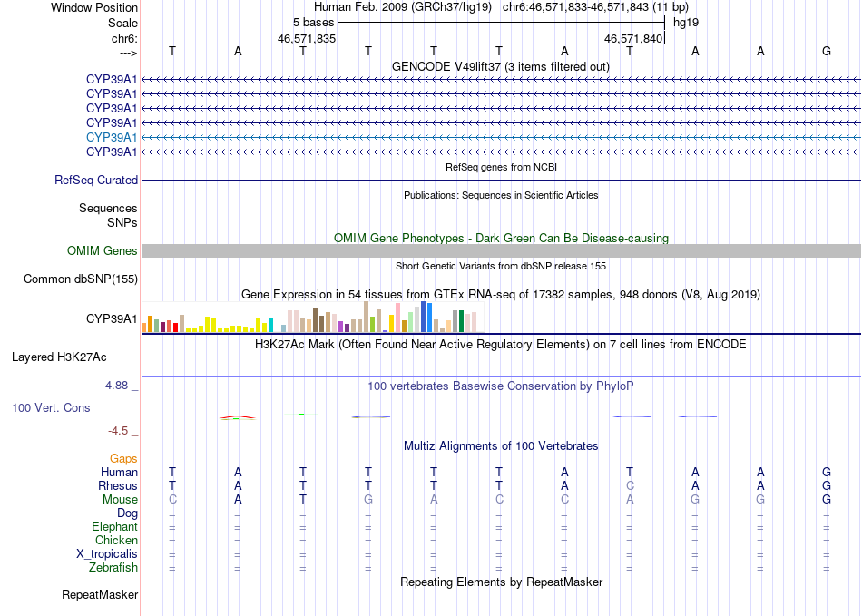Click the Sequences publications label

[108, 208]
